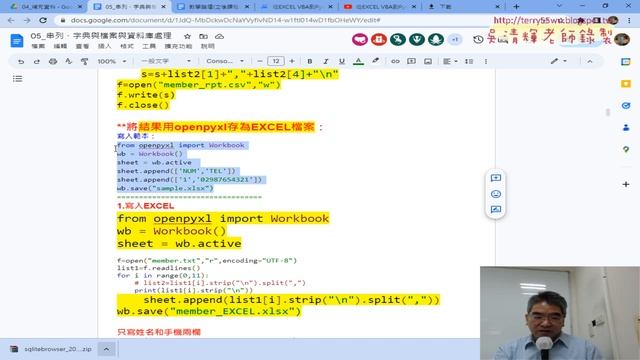
Task: Star this document
Action: (187, 36)
